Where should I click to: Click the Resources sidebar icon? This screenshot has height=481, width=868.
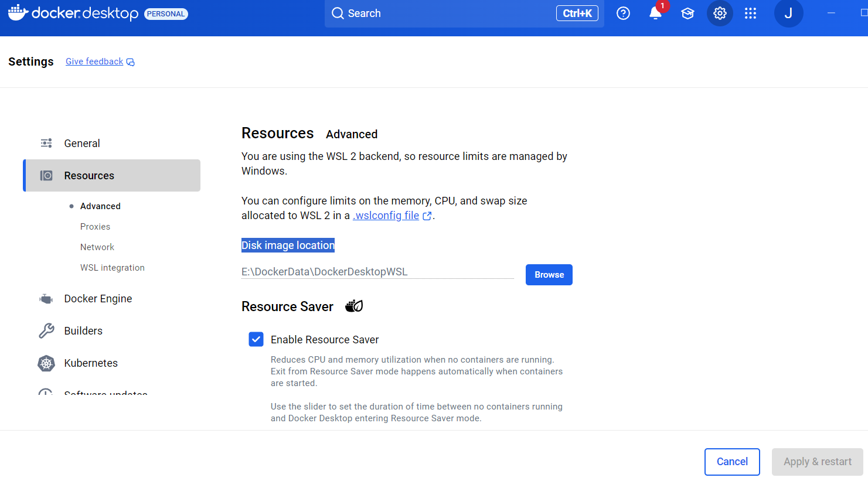(x=46, y=175)
